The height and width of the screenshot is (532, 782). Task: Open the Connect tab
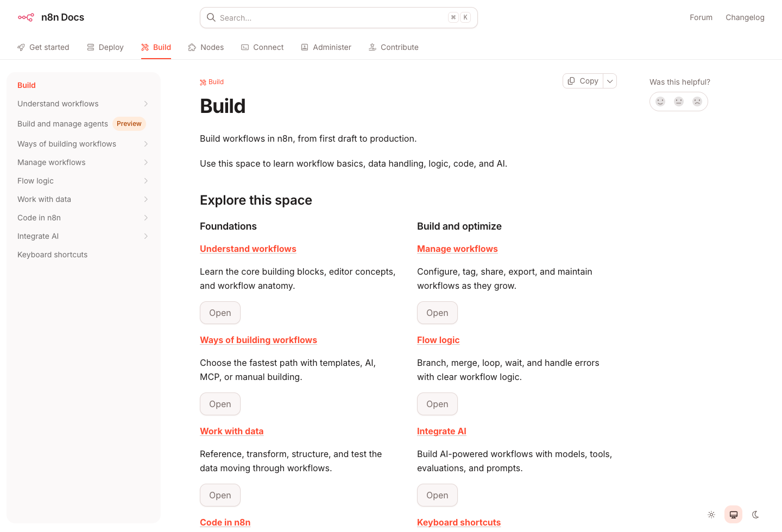[x=262, y=47]
